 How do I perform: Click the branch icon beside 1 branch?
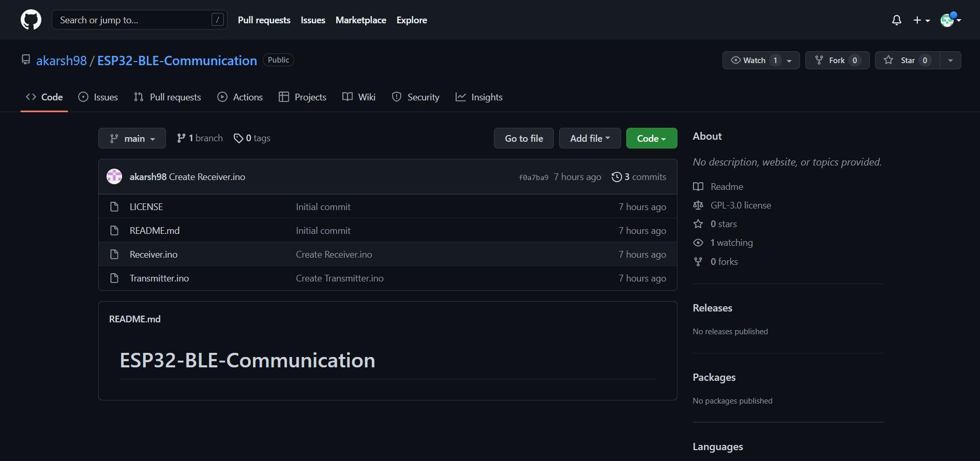pos(181,138)
